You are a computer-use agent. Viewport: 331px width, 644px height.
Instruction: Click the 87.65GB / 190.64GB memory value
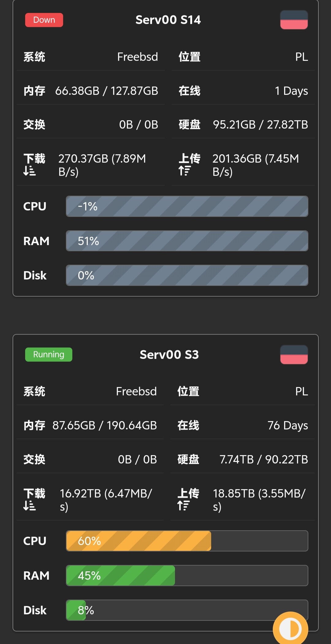[x=105, y=426]
